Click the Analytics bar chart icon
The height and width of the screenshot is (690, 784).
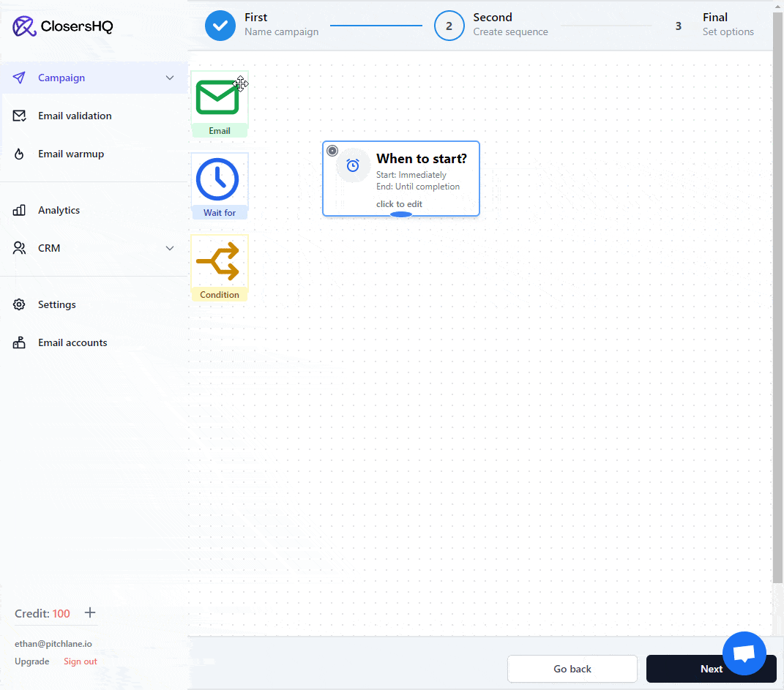(x=19, y=210)
